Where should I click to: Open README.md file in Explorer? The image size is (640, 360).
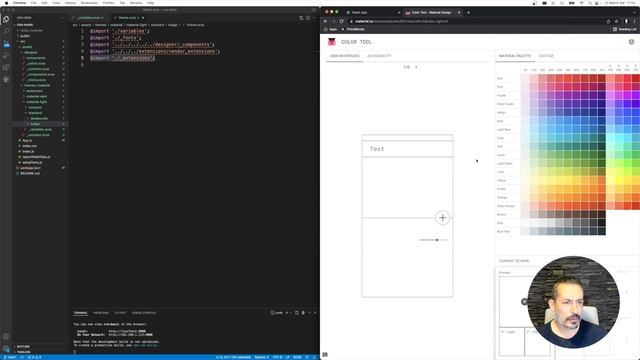[x=30, y=173]
